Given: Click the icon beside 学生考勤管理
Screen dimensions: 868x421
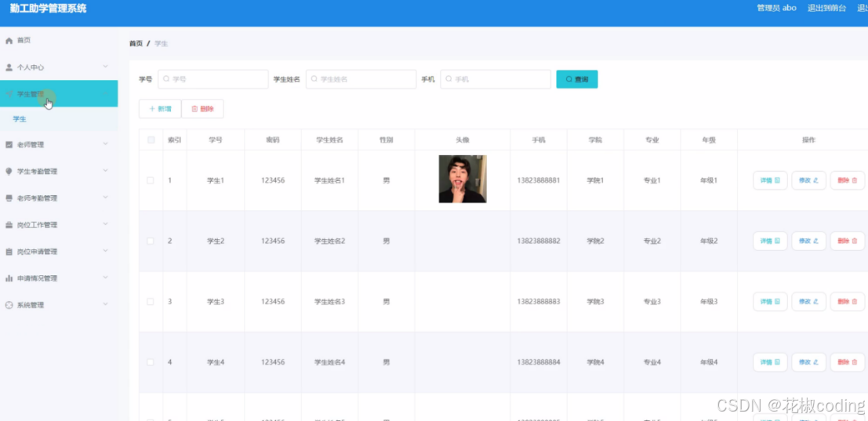Looking at the screenshot, I should click(9, 172).
